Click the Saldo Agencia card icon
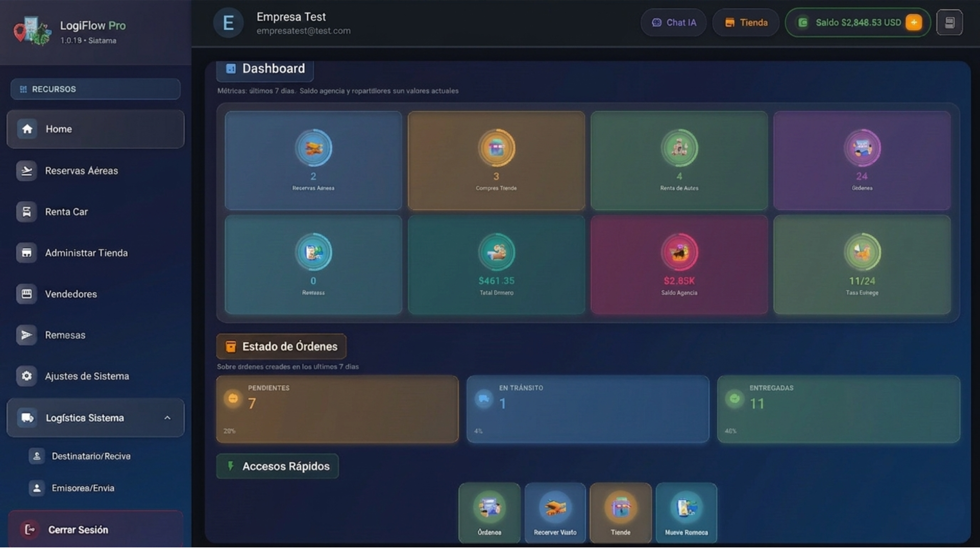 pos(679,252)
